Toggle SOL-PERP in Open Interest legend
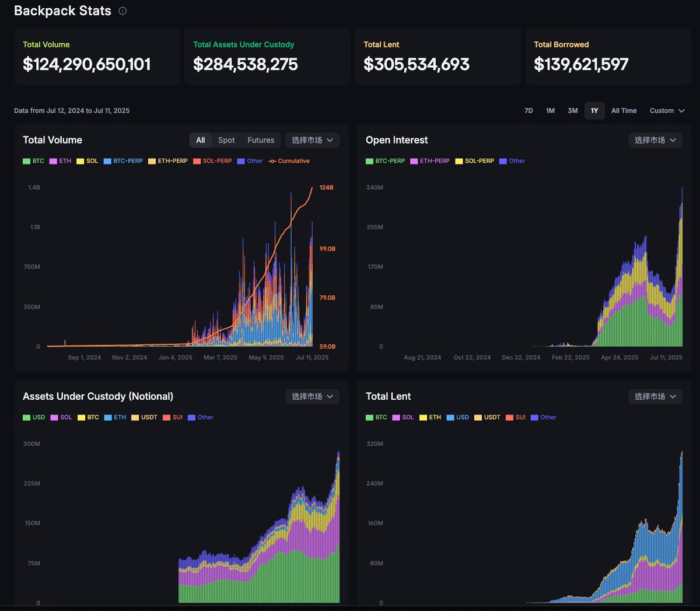The width and height of the screenshot is (700, 611). tap(475, 161)
